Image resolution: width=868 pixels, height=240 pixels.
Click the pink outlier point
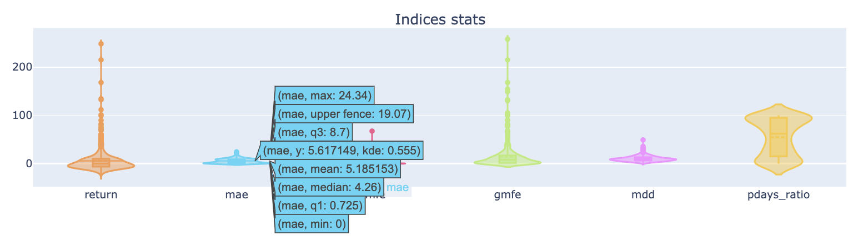click(372, 131)
